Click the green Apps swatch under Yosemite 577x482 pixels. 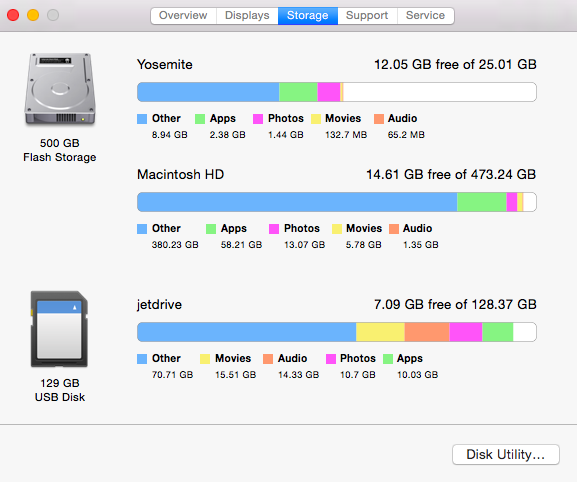(200, 119)
